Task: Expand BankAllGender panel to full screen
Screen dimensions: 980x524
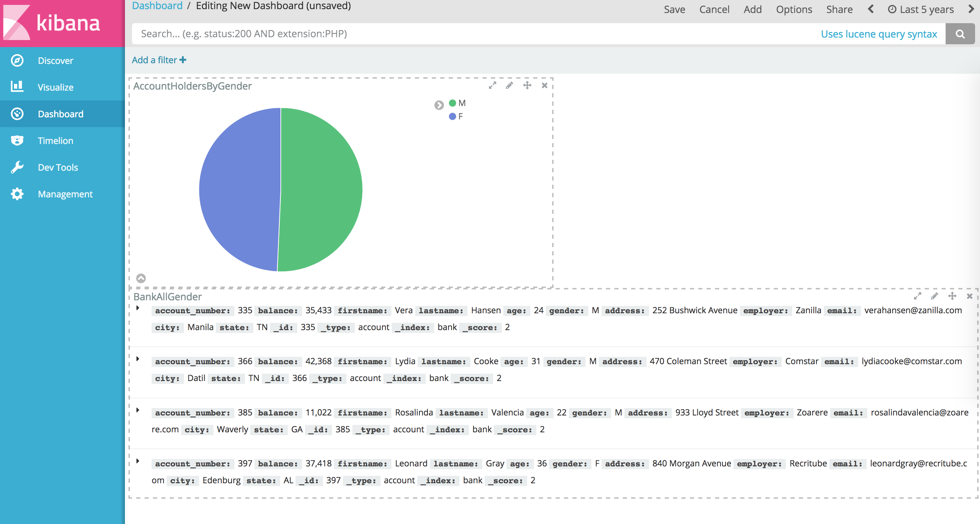Action: 917,296
